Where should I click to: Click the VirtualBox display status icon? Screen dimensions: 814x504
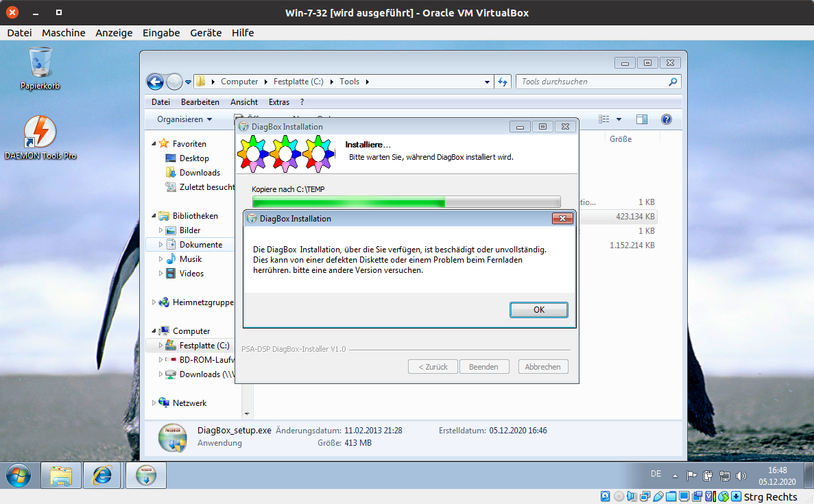[684, 496]
